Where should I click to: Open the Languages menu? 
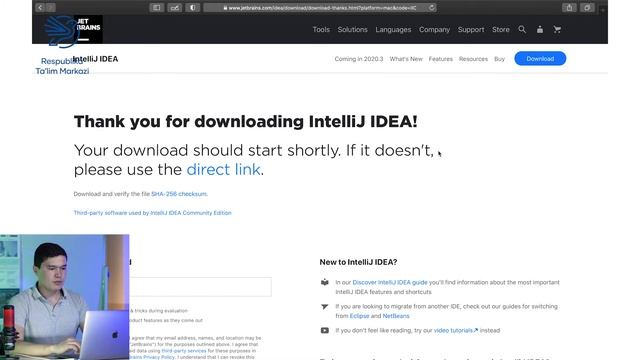pos(393,29)
